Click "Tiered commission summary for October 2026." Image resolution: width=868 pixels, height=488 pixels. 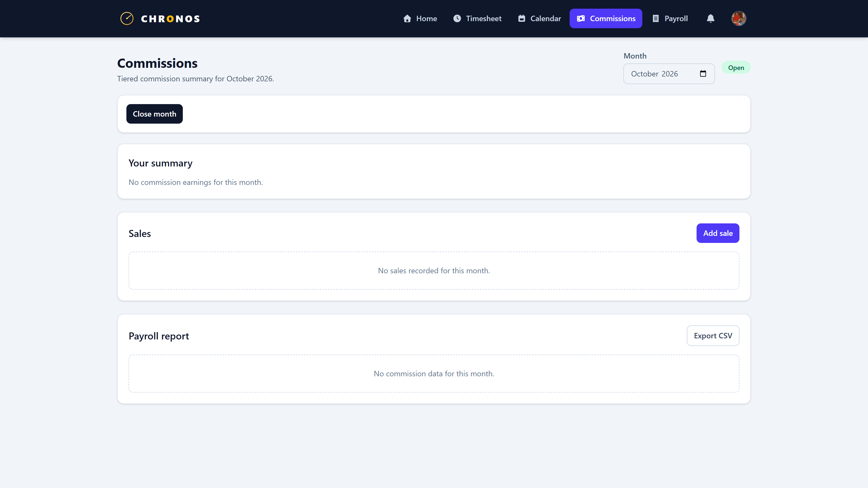point(195,79)
